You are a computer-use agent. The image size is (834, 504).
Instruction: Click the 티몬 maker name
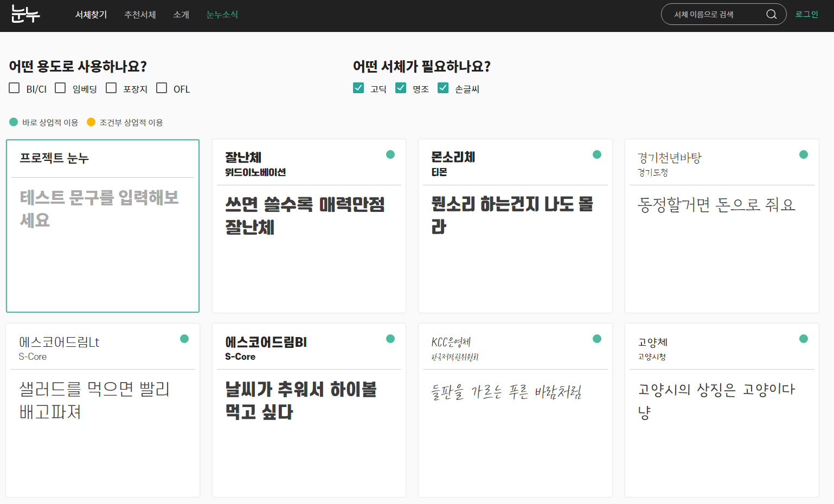439,172
